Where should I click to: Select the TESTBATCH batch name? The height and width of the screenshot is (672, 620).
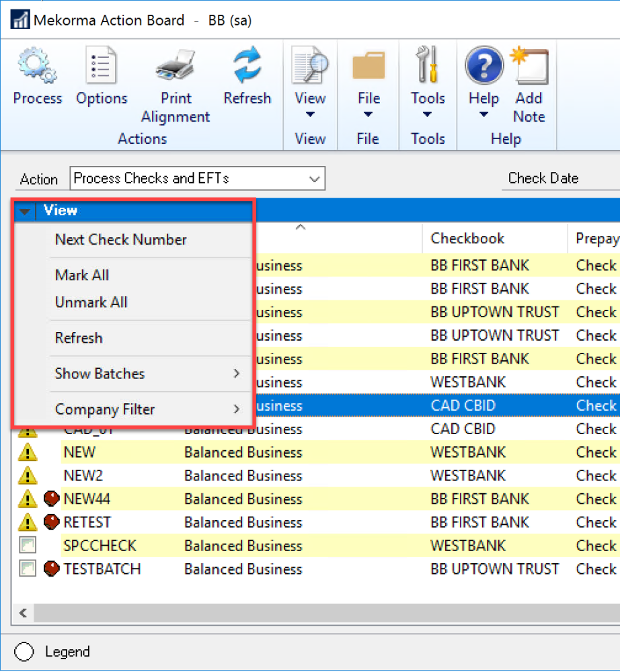pyautogui.click(x=102, y=569)
